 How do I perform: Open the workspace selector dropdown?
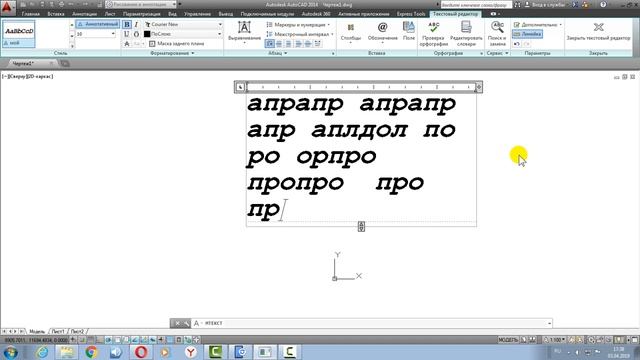[x=141, y=4]
